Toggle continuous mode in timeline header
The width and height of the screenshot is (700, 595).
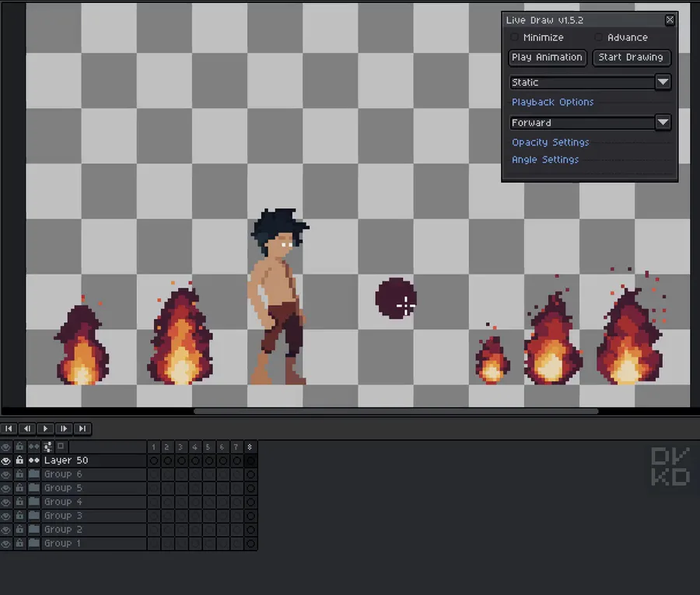pyautogui.click(x=34, y=446)
